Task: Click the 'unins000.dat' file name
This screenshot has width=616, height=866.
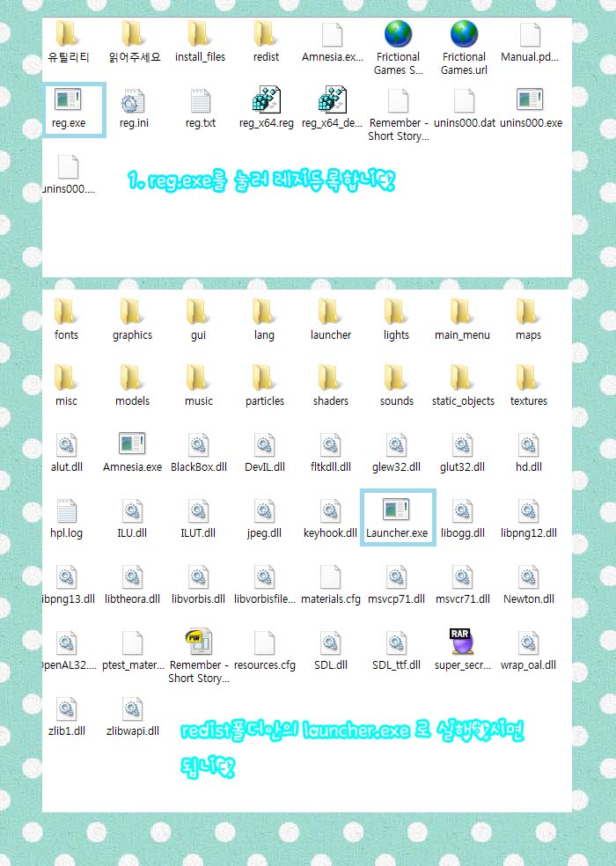Action: pos(465,122)
